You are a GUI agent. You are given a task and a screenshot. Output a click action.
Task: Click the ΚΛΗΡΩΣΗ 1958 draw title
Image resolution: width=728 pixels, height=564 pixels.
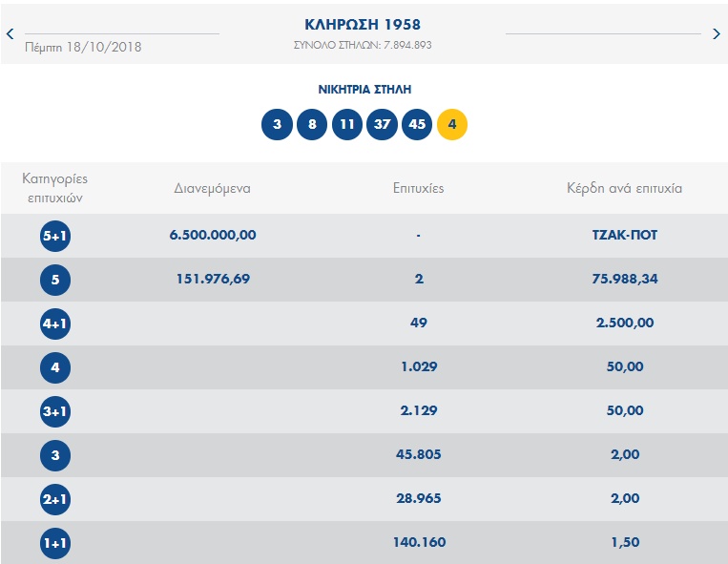coord(363,25)
